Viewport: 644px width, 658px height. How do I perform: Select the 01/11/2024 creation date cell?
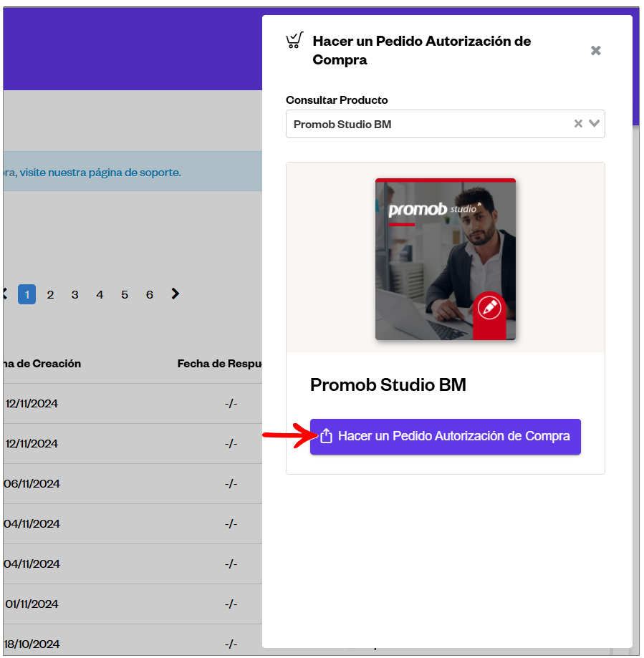tap(32, 604)
